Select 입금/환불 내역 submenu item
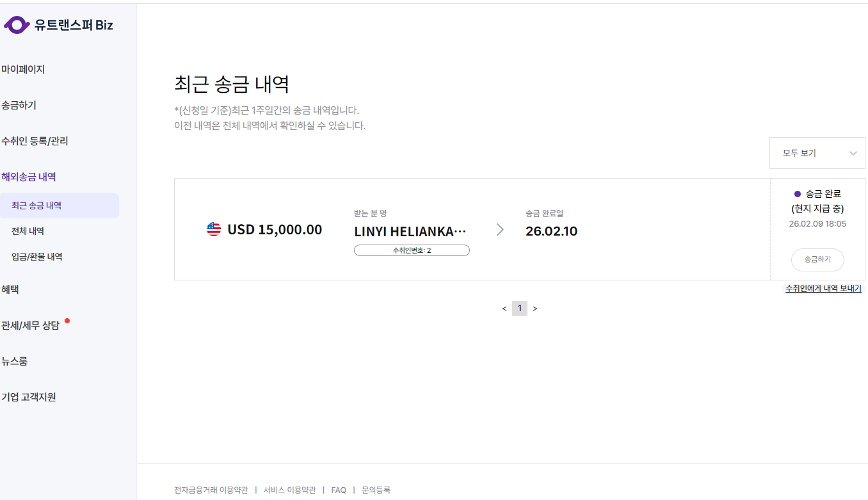Viewport: 868px width, 500px height. click(36, 257)
